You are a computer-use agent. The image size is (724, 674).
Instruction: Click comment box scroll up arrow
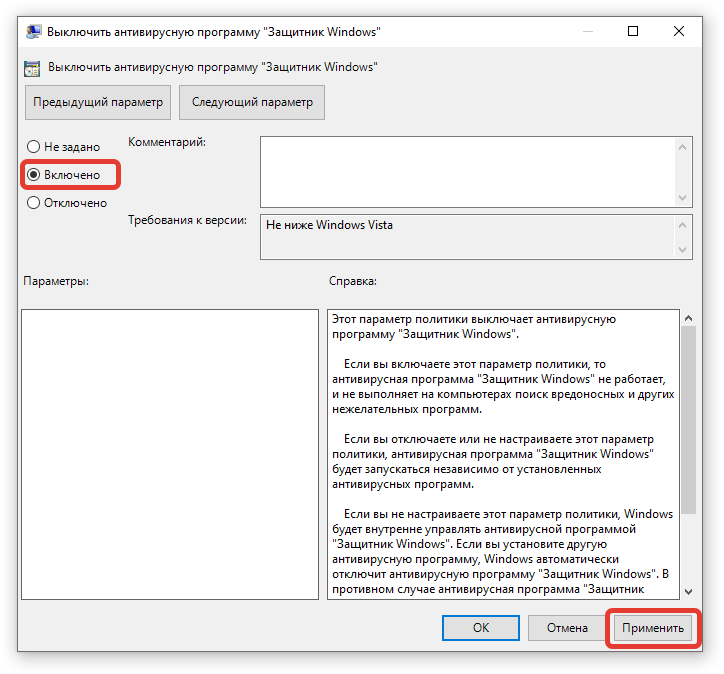coord(682,147)
